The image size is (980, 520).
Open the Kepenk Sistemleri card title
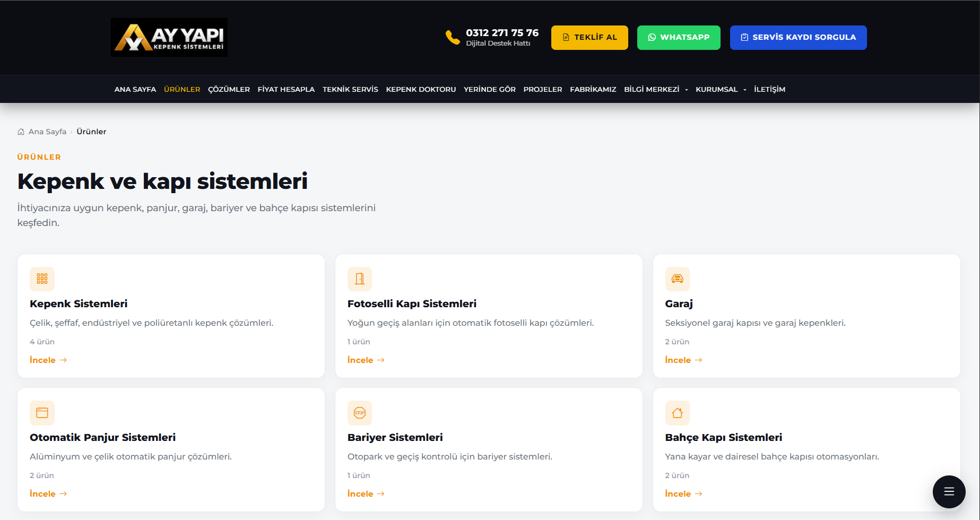[79, 304]
